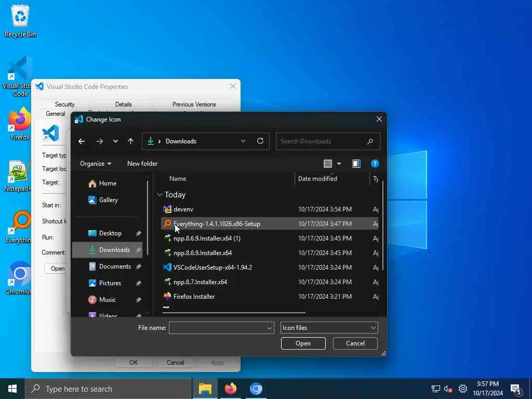The image size is (532, 399).
Task: Cancel the Change Icon dialog
Action: [355, 343]
